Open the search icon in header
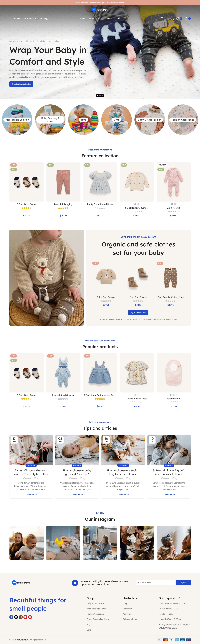The width and height of the screenshot is (200, 644). pyautogui.click(x=162, y=18)
